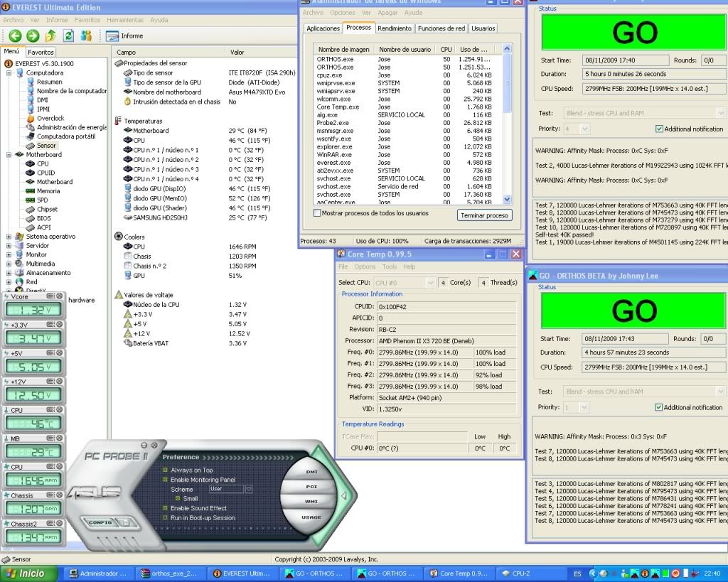Open the Informe menu in EVEREST menu bar
The width and height of the screenshot is (728, 582).
(57, 20)
